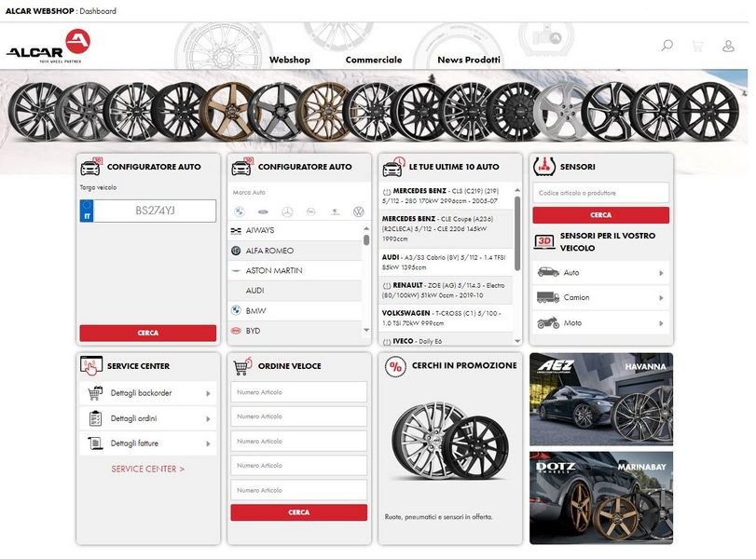Screen dimensions: 756x559
Task: Select AUDI in the brand list
Action: pyautogui.click(x=296, y=291)
